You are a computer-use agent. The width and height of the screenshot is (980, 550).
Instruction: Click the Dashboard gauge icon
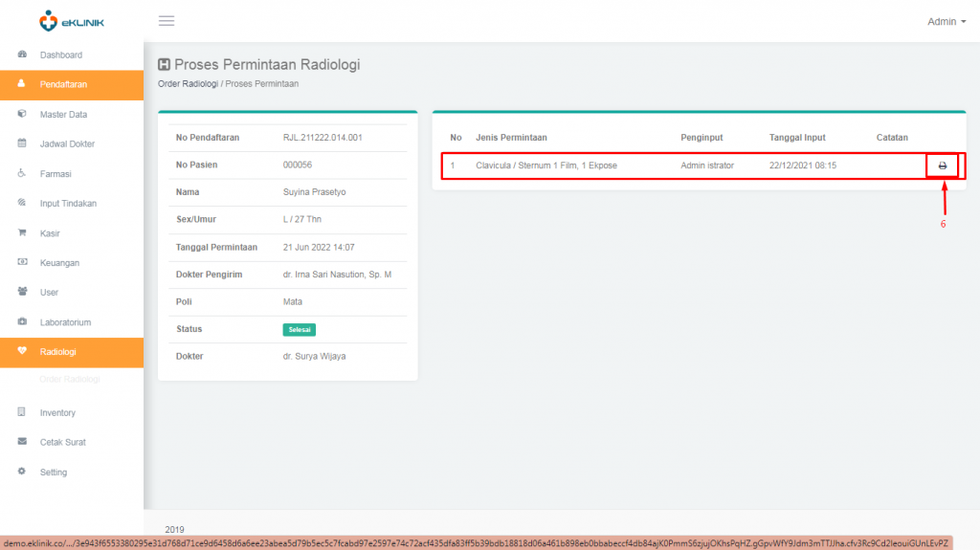click(x=22, y=55)
